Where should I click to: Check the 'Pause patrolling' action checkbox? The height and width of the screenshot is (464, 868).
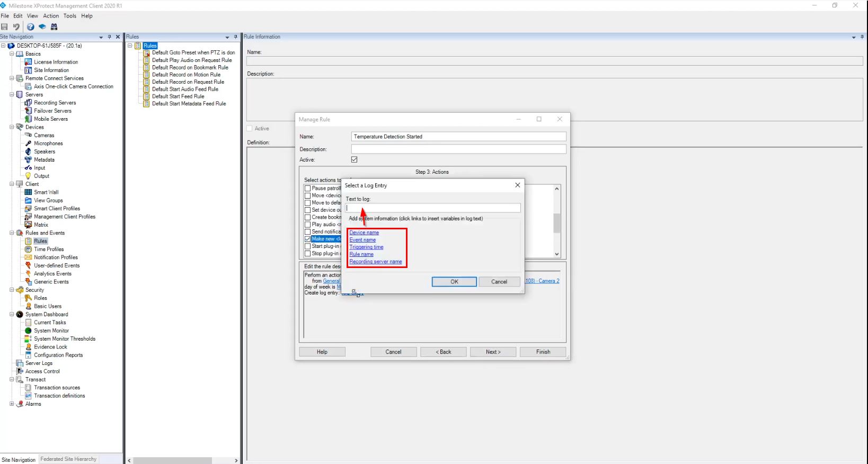(x=307, y=189)
